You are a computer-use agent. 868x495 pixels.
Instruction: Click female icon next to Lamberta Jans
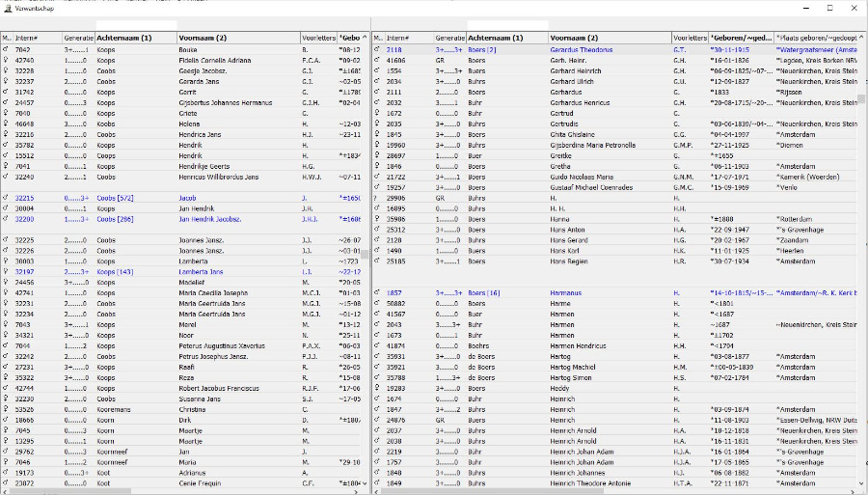(x=6, y=272)
